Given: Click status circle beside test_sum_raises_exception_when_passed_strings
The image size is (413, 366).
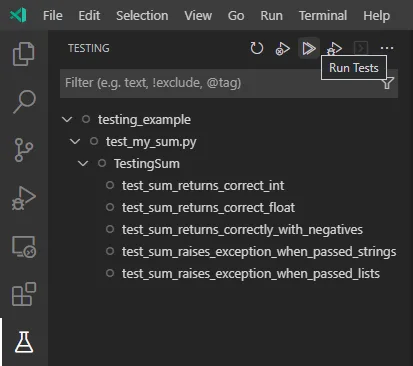Looking at the screenshot, I should [110, 251].
